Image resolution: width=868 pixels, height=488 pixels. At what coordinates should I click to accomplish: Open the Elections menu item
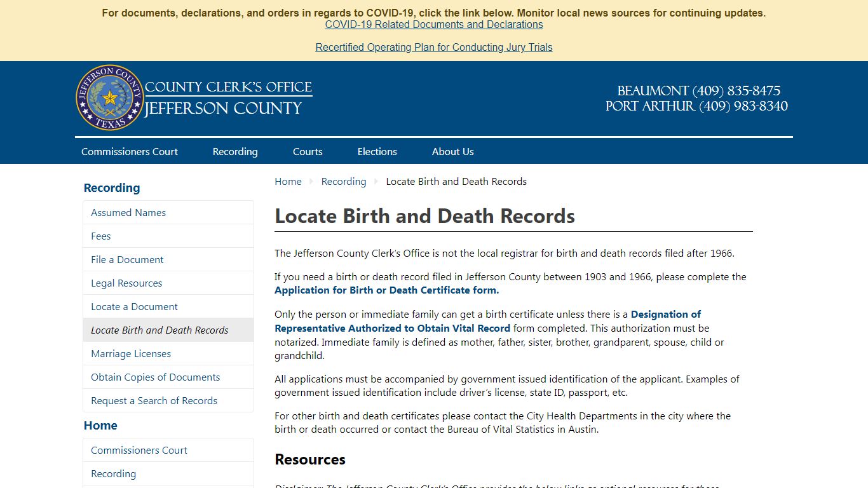click(x=377, y=151)
